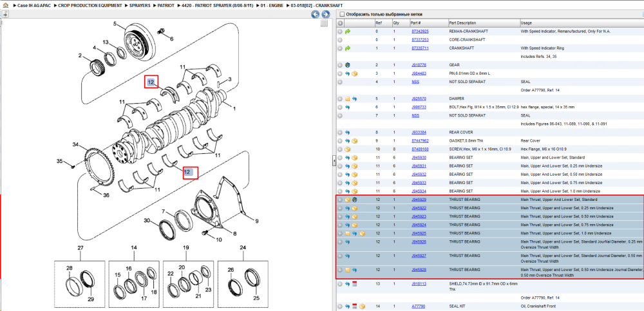Click package icon on GASKET 87447962 row

click(x=355, y=141)
